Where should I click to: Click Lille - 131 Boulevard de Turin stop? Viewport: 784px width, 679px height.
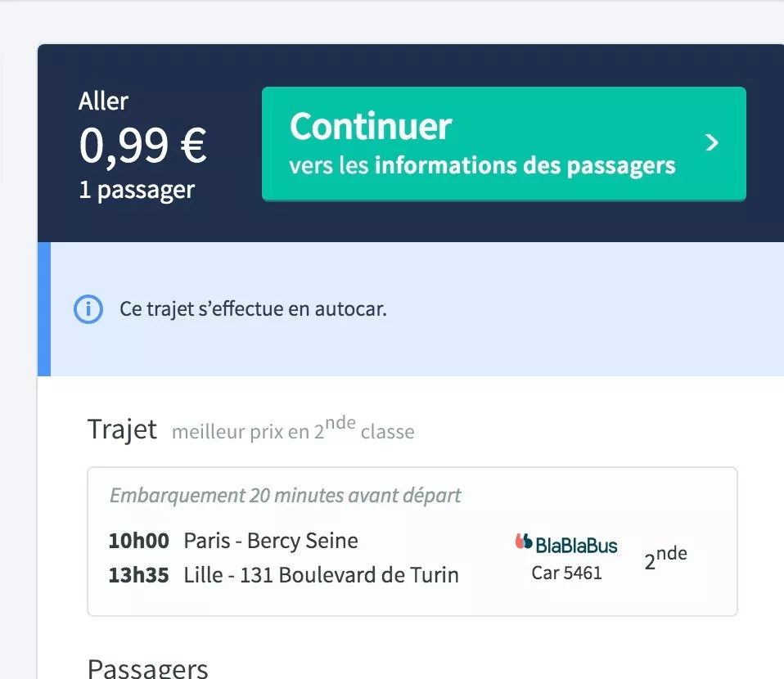pyautogui.click(x=321, y=575)
